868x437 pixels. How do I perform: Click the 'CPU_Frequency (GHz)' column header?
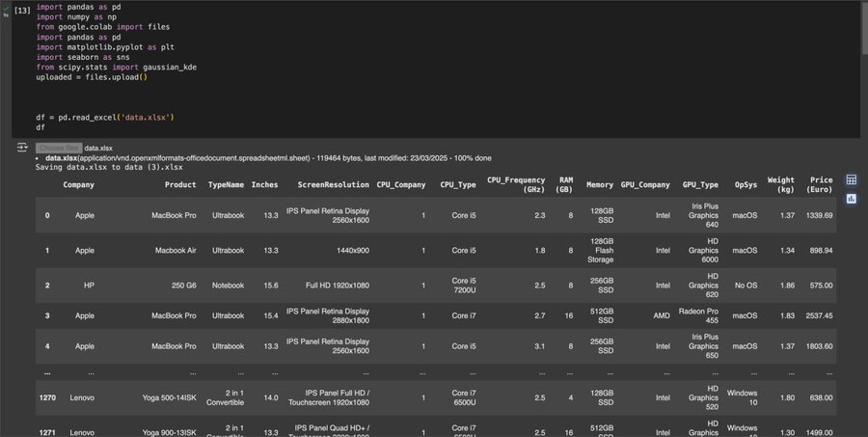point(516,184)
